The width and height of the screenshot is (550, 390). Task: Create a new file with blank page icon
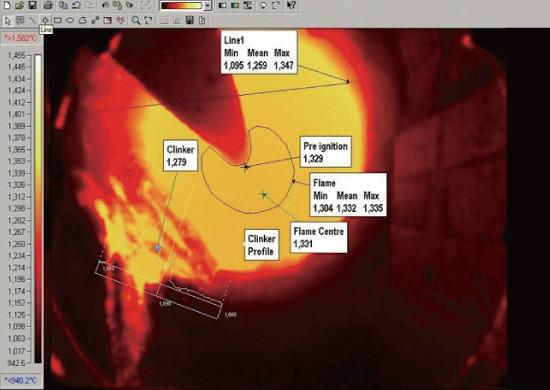tap(7, 5)
